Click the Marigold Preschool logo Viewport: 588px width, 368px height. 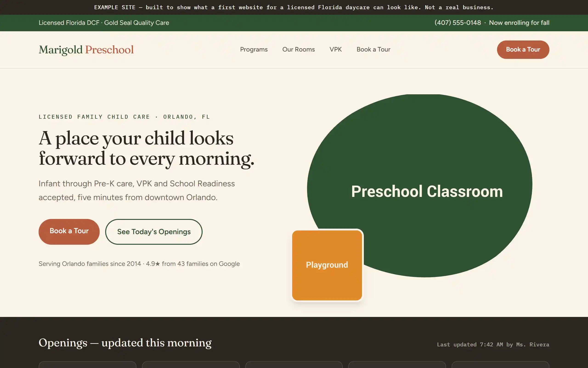click(86, 50)
